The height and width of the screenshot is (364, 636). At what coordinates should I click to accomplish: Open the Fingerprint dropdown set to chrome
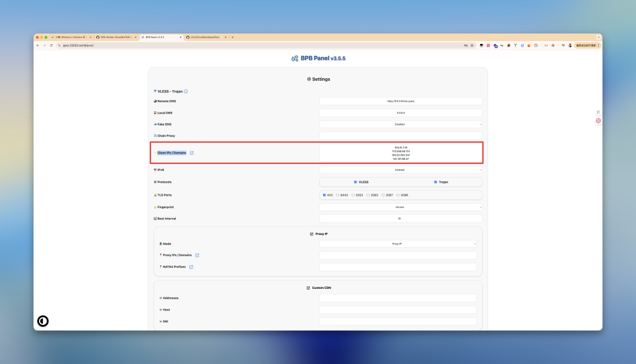click(x=401, y=207)
